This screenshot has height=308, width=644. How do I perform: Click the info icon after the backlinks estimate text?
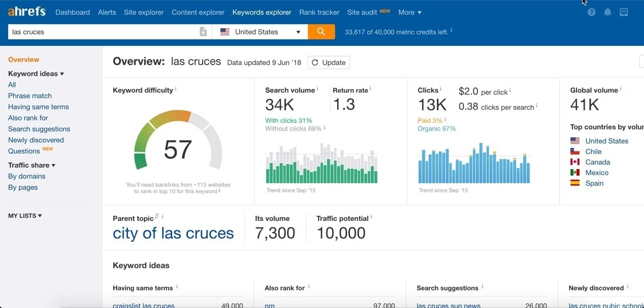220,191
